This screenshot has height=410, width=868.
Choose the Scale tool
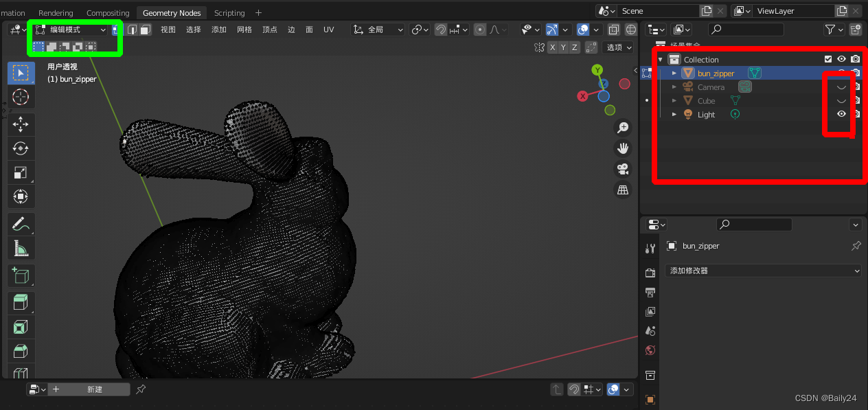tap(21, 173)
